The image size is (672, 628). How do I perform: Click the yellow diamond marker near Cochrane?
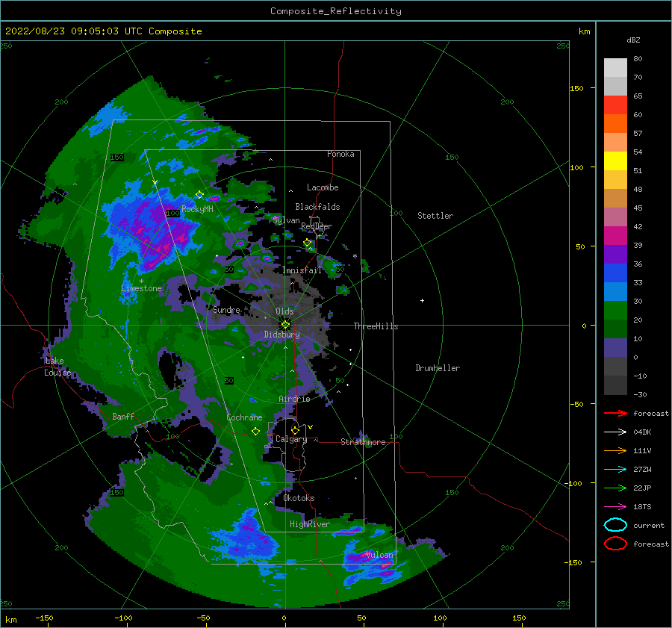[x=255, y=431]
